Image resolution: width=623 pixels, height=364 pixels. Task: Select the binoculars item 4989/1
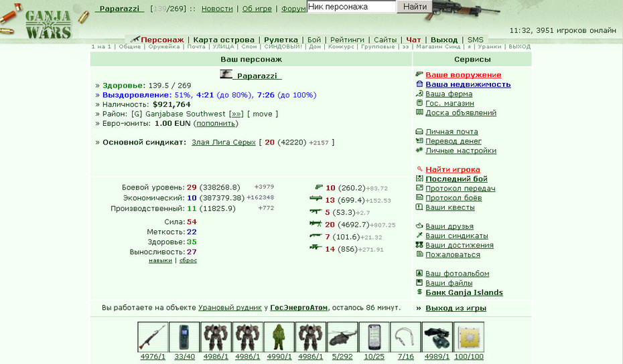[437, 337]
